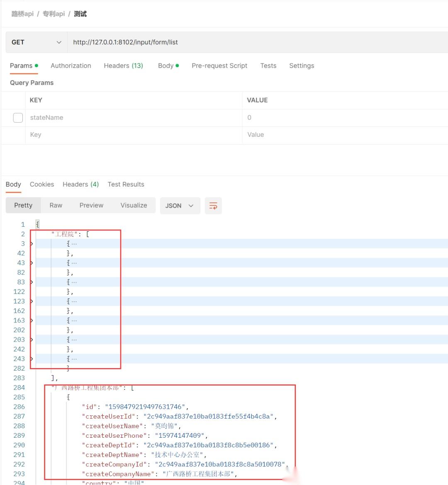The height and width of the screenshot is (485, 448).
Task: Click the empty Key field under Query Params
Action: pyautogui.click(x=83, y=134)
